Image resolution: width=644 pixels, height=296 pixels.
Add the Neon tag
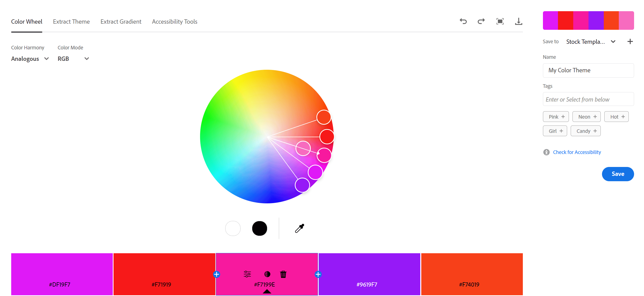click(x=586, y=117)
